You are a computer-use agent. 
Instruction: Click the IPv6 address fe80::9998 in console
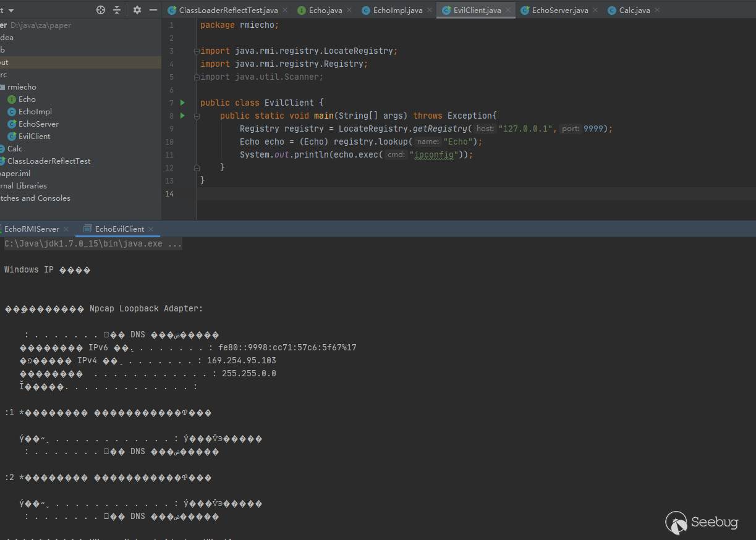coord(287,348)
